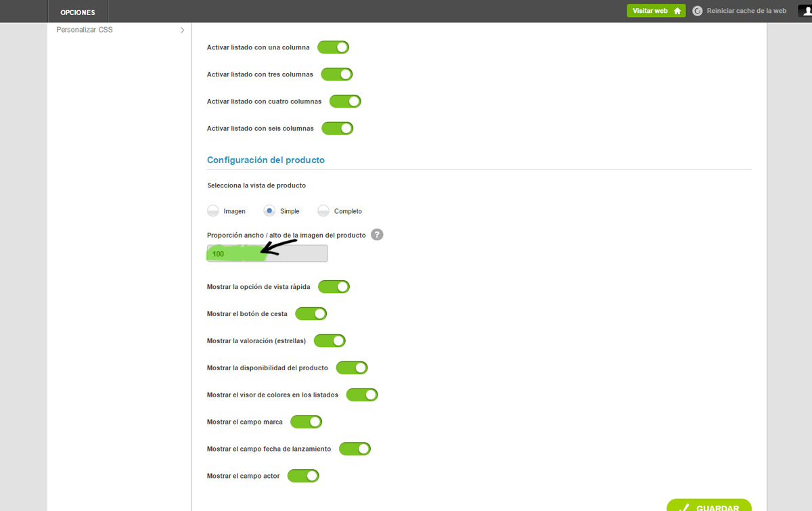Select the Completo product view radio
The image size is (812, 511).
pos(323,210)
